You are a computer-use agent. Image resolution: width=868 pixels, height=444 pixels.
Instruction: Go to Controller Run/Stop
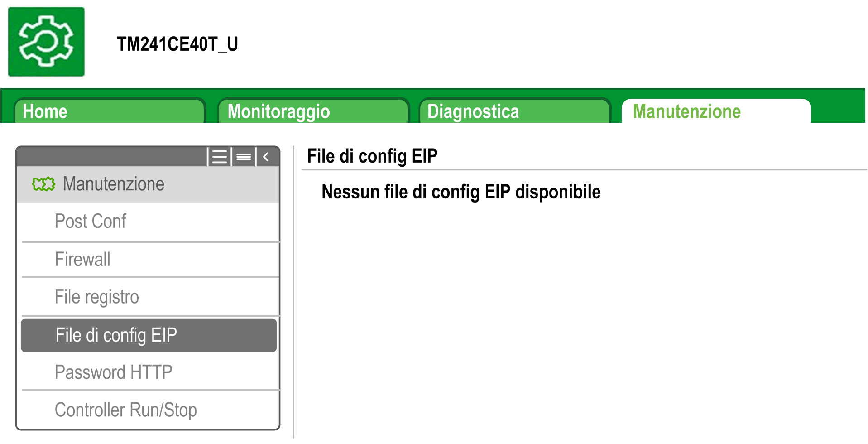coord(125,410)
